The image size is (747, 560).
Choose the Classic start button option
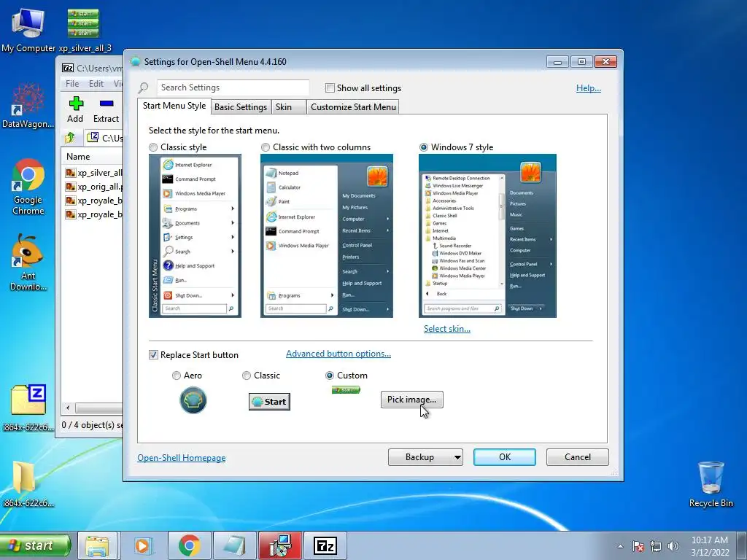247,376
